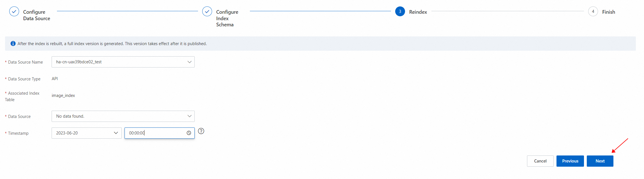
Task: Click the Configure Data Source checkmark step icon
Action: click(x=14, y=12)
